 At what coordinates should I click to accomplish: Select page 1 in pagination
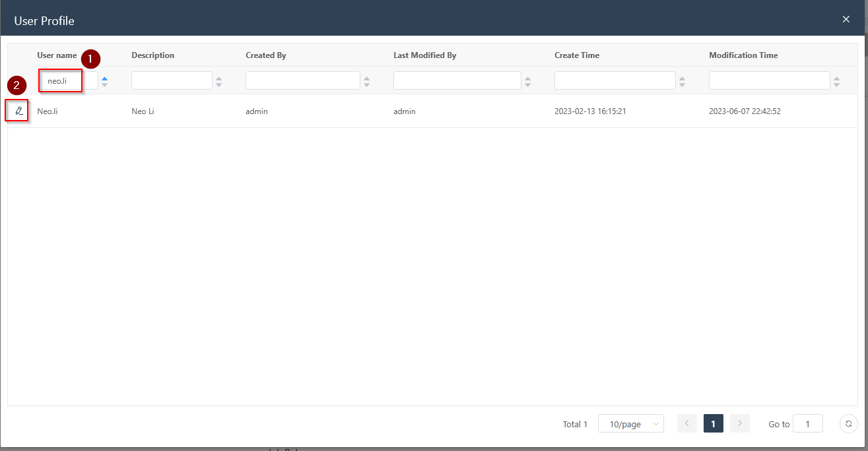coord(713,423)
